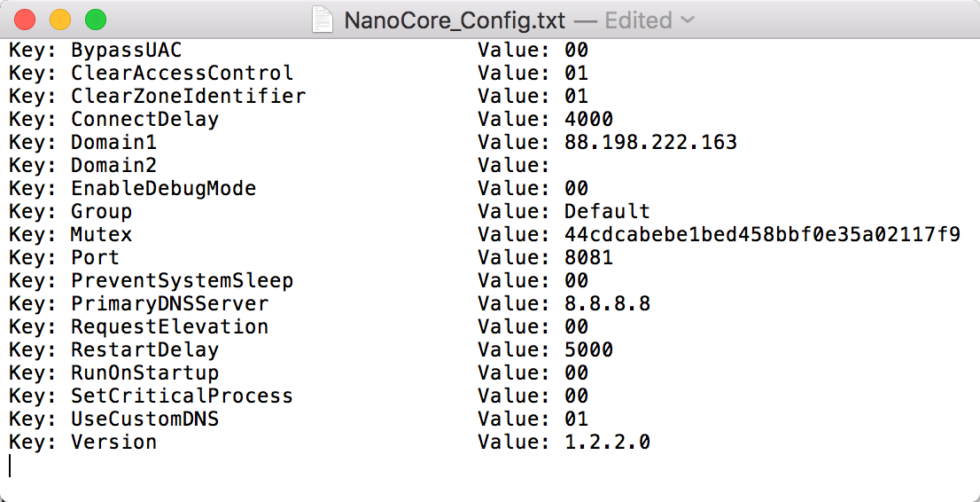980x502 pixels.
Task: Click the NanoCore_Config.txt title text
Action: tap(455, 20)
